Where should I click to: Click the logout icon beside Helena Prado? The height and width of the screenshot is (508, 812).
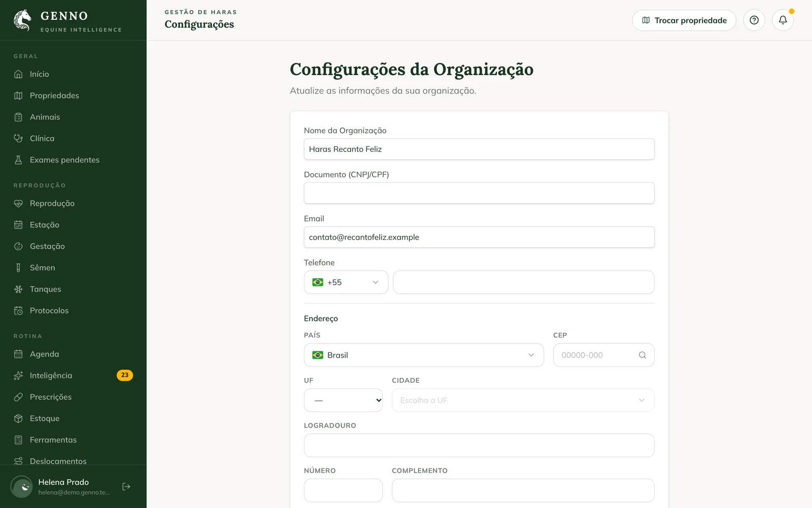126,487
